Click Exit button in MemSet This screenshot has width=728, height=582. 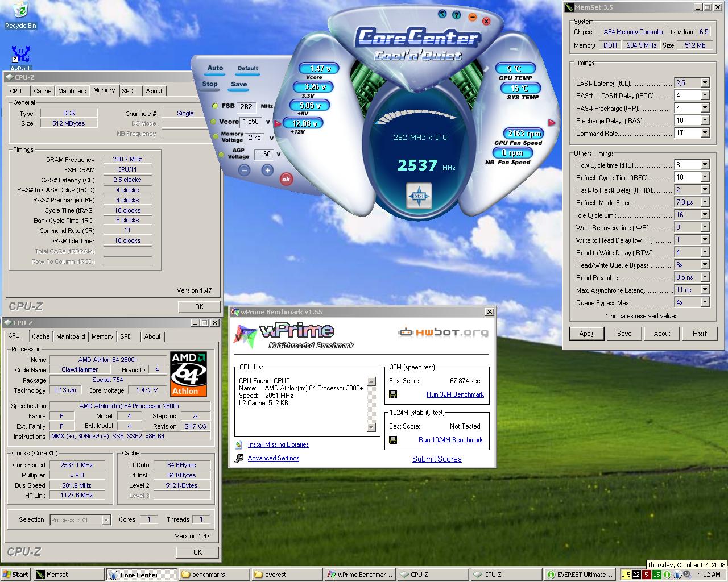(x=700, y=334)
